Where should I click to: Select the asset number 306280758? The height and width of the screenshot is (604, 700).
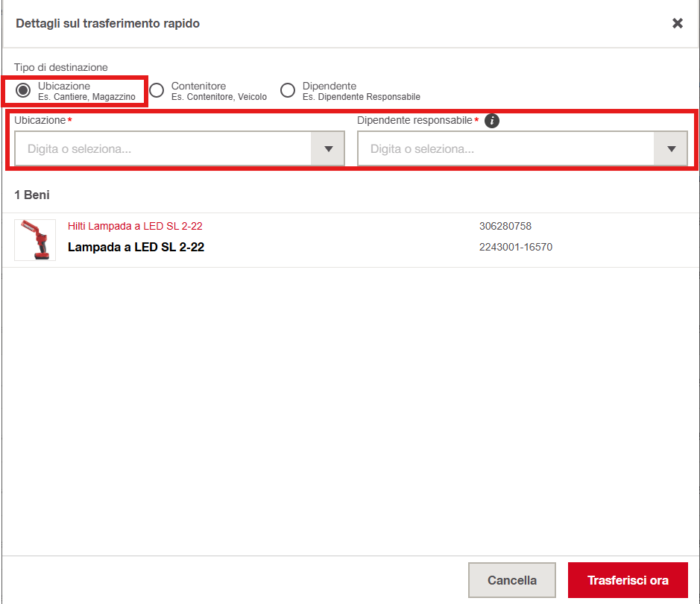[505, 226]
